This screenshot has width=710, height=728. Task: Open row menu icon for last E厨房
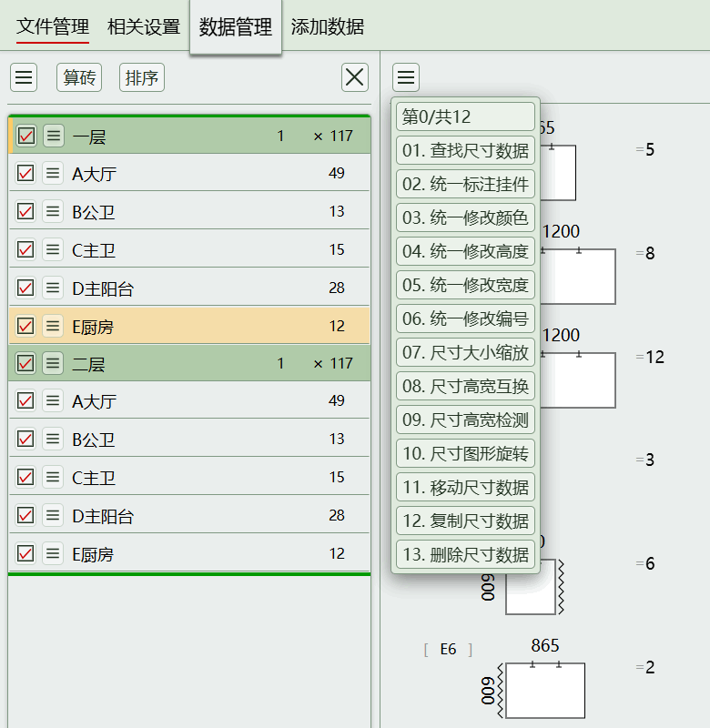[53, 553]
